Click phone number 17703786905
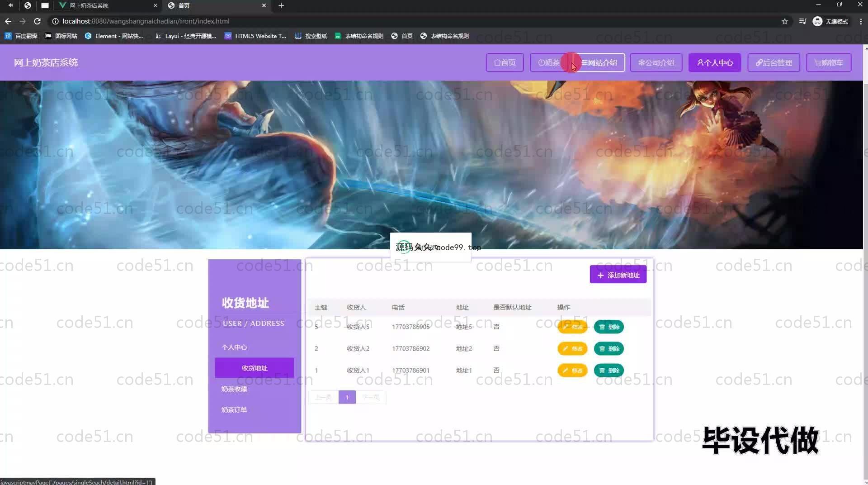The image size is (868, 485). pos(410,327)
